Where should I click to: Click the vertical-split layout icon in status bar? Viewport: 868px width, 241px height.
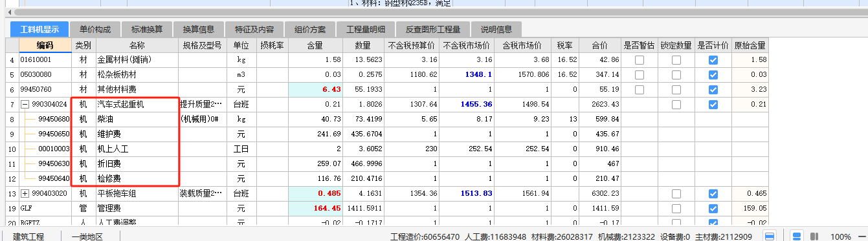point(814,236)
